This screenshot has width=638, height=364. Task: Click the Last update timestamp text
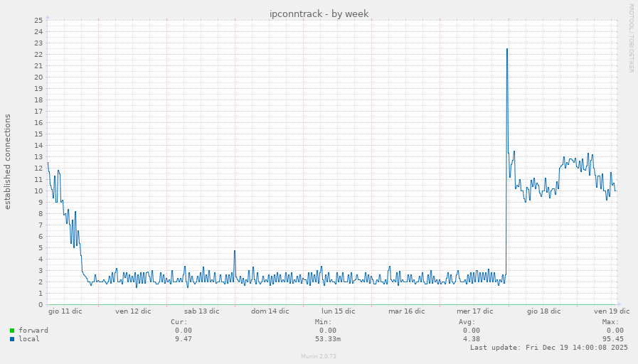(x=548, y=348)
